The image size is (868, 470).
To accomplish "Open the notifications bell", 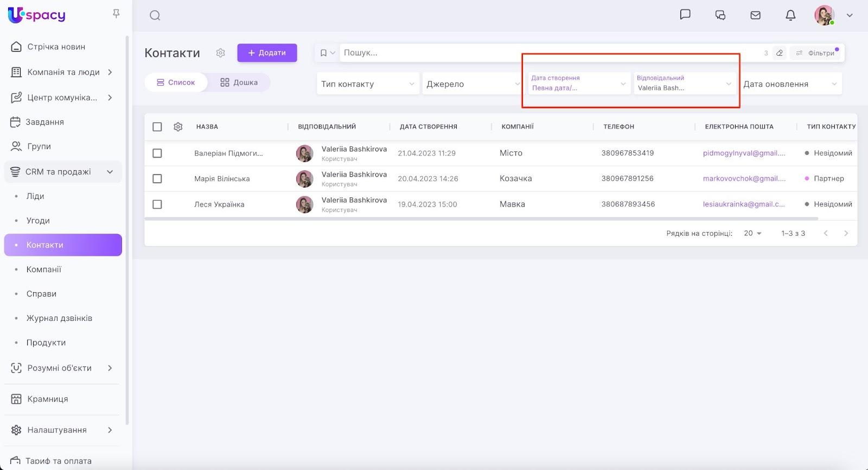I will click(790, 15).
